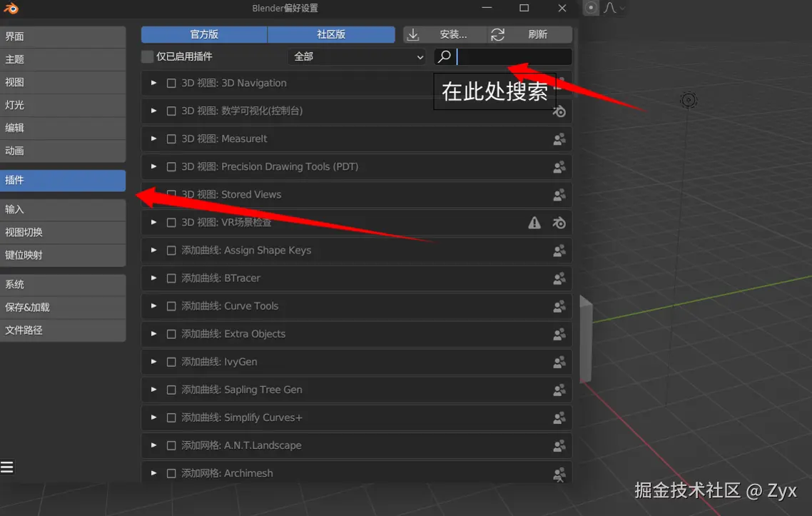Expand the Assign Shape Keys add-on
The width and height of the screenshot is (812, 516).
pyautogui.click(x=154, y=251)
